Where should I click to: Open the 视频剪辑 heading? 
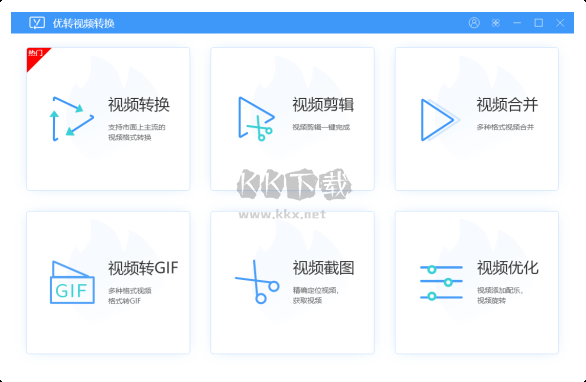pos(323,105)
